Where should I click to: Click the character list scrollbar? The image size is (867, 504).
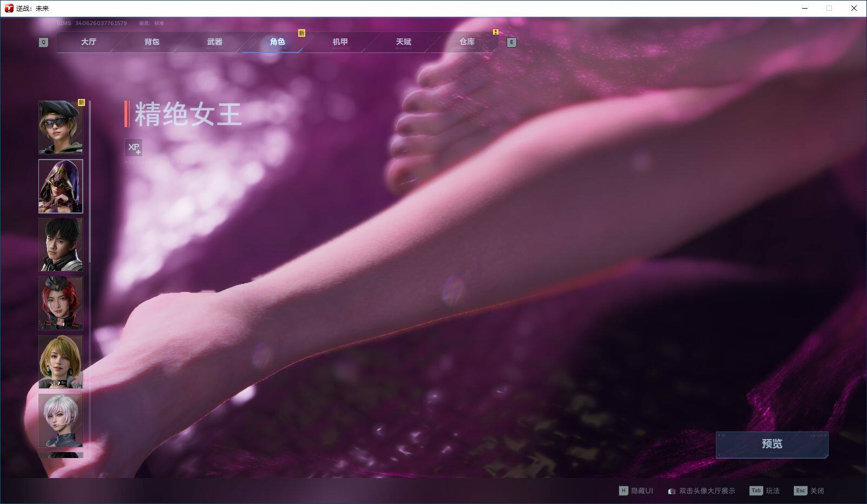coord(89,181)
